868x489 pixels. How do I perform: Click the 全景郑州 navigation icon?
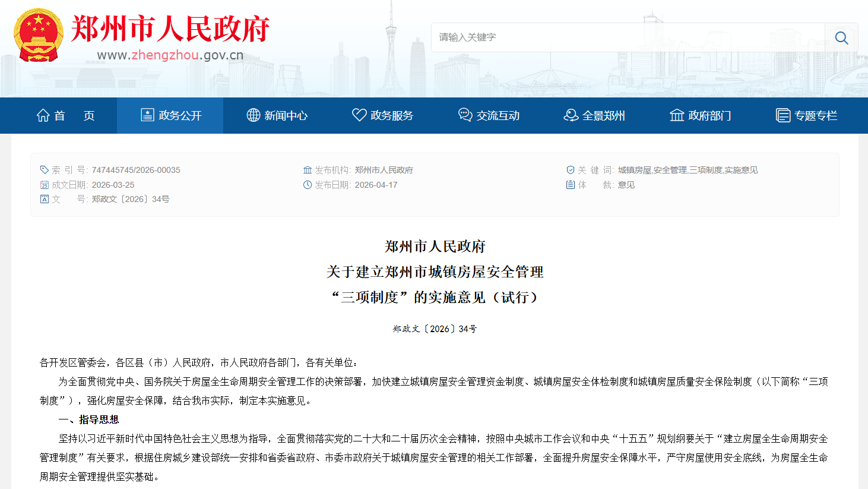tap(571, 115)
